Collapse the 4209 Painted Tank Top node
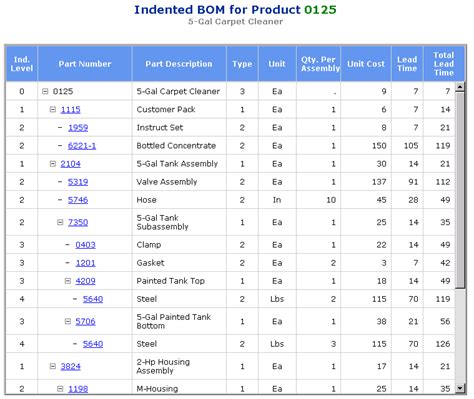This screenshot has height=399, width=474. pyautogui.click(x=68, y=281)
